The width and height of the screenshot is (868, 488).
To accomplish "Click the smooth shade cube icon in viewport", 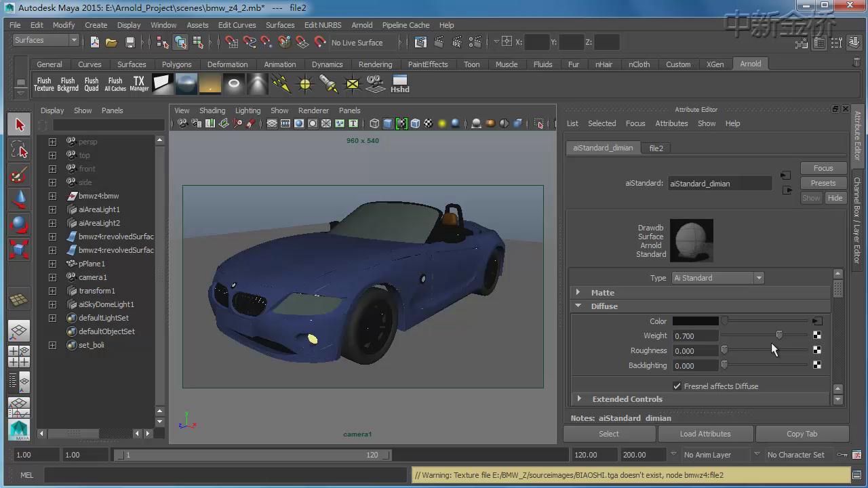I will pyautogui.click(x=388, y=123).
